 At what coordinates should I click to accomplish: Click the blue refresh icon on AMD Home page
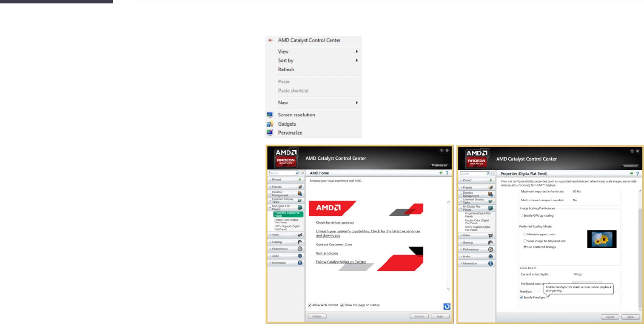click(x=447, y=306)
